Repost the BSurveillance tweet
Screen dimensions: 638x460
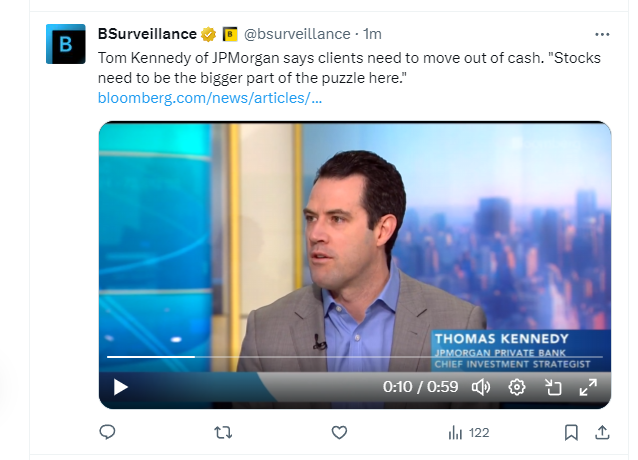tap(224, 432)
